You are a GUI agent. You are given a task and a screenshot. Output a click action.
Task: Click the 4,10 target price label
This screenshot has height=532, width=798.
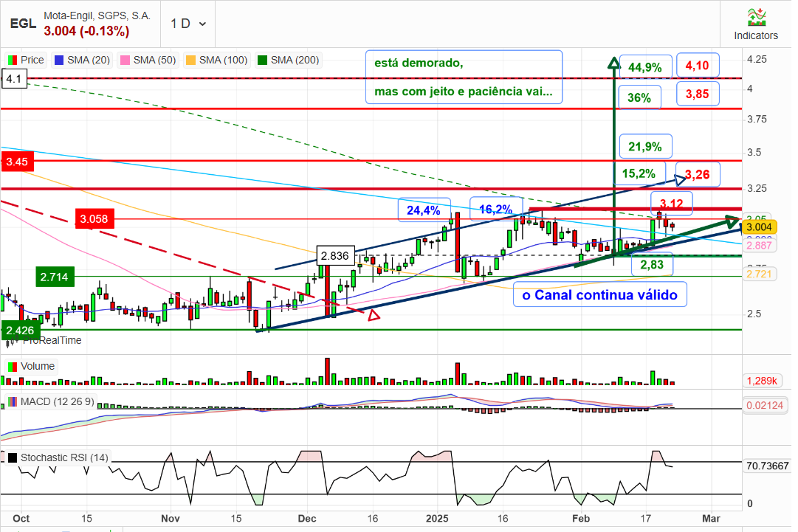coord(697,65)
